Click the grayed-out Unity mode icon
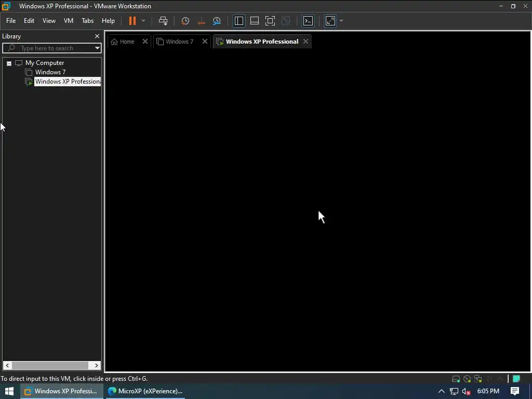532x399 pixels. click(x=286, y=21)
